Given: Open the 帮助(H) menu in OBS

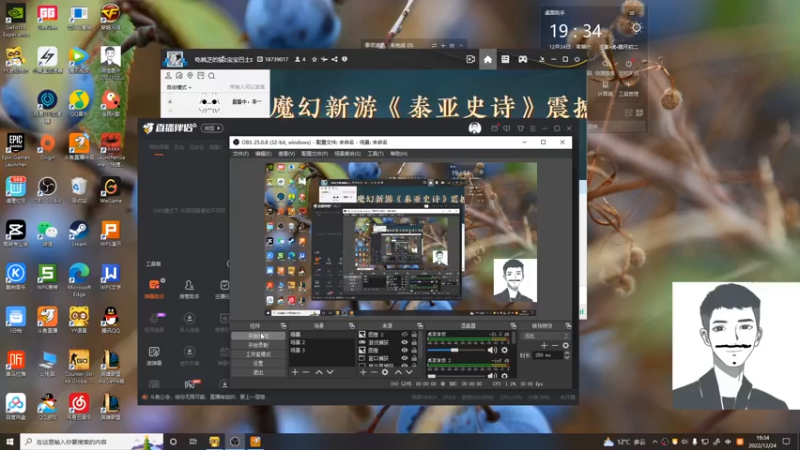Looking at the screenshot, I should (x=399, y=154).
